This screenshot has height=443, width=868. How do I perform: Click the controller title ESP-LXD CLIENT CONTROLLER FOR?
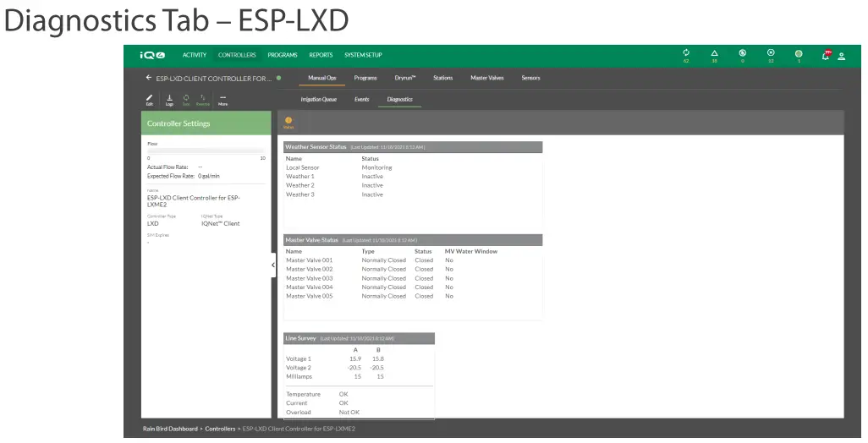214,79
